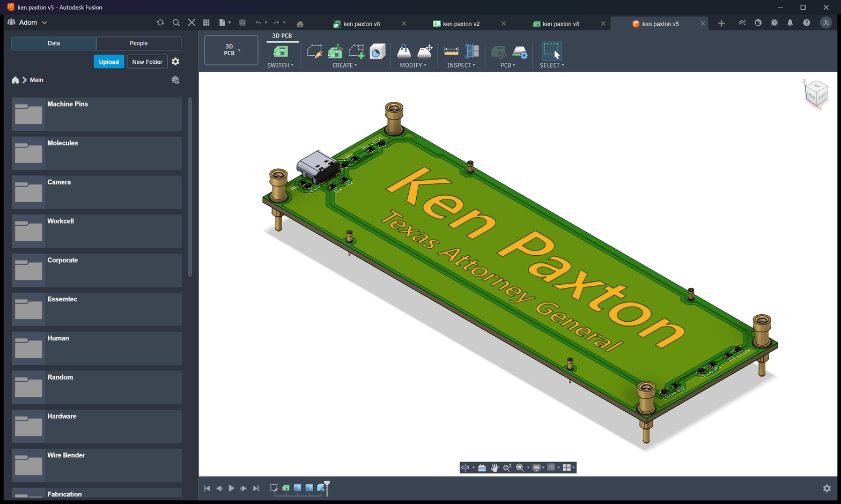This screenshot has height=504, width=841.
Task: Click the ViewCube orientation widget
Action: [x=816, y=94]
